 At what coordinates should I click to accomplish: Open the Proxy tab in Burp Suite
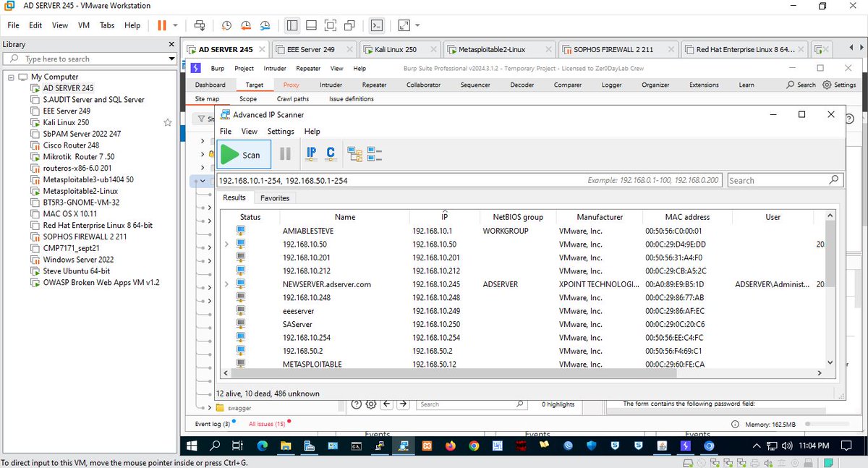pyautogui.click(x=292, y=85)
